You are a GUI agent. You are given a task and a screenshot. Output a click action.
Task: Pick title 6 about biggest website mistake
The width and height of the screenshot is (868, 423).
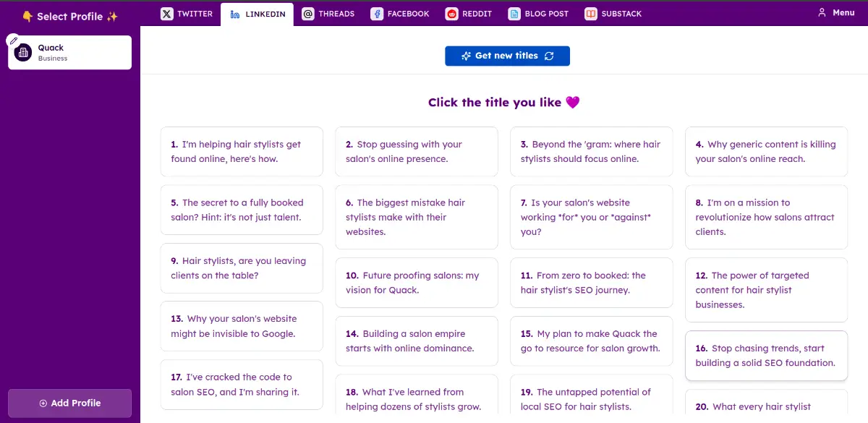tap(417, 217)
